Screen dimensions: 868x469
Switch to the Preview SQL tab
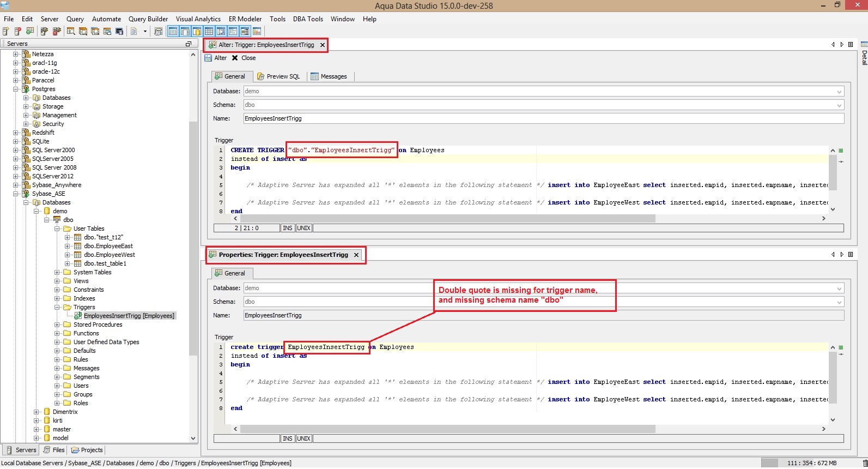click(278, 76)
